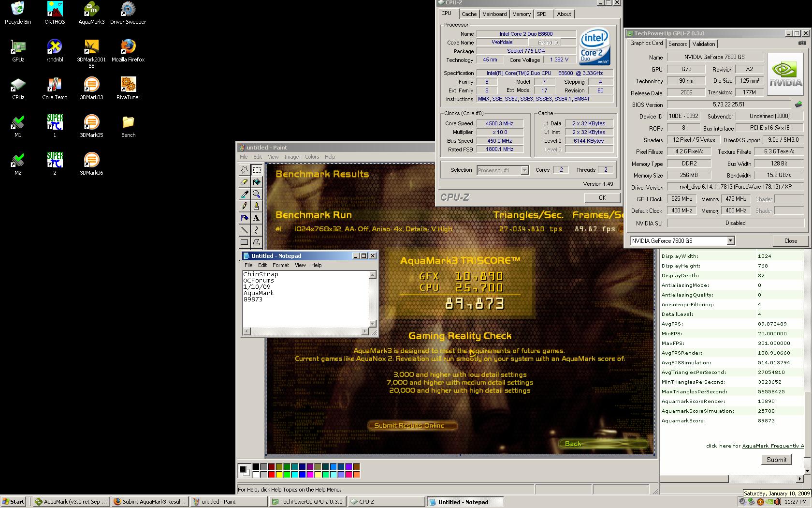The image size is (812, 508).
Task: Open the About tab in CPU-Z
Action: point(564,14)
